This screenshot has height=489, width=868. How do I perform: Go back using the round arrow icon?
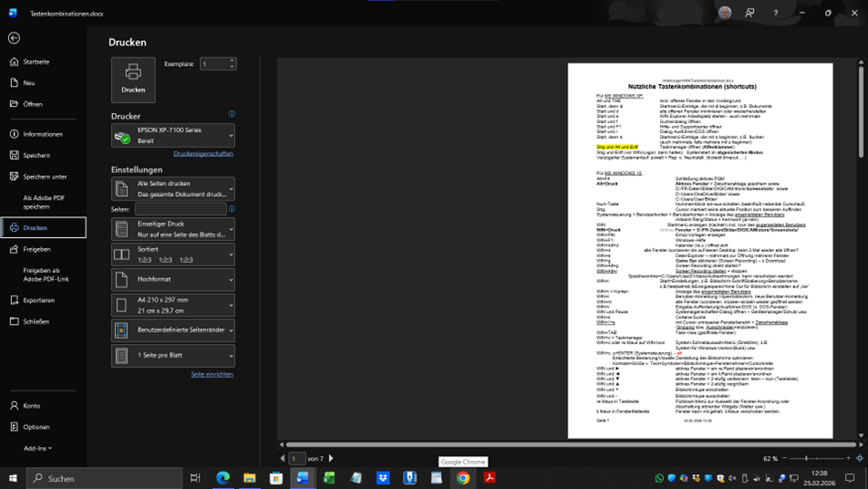point(14,37)
